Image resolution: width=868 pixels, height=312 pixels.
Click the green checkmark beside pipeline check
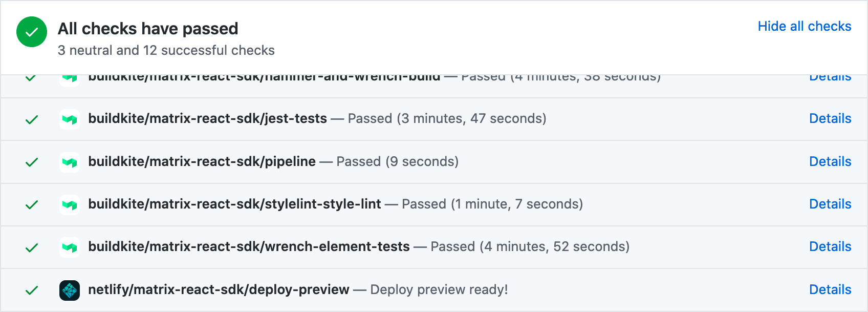click(x=31, y=161)
